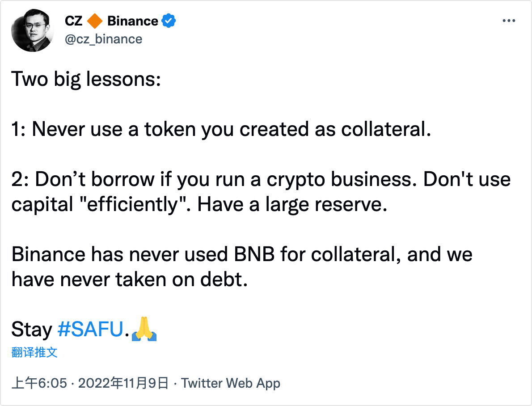Click the "have never taken on debt" line
This screenshot has height=406, width=532.
pos(129,279)
